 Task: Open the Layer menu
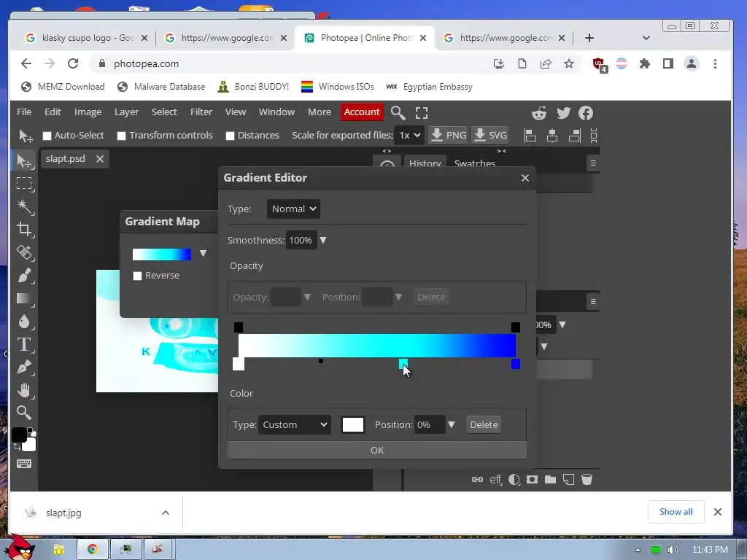(126, 112)
